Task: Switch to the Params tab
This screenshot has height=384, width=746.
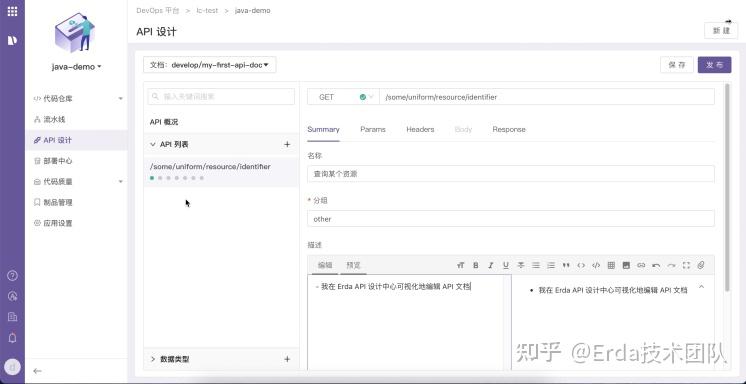Action: (x=373, y=129)
